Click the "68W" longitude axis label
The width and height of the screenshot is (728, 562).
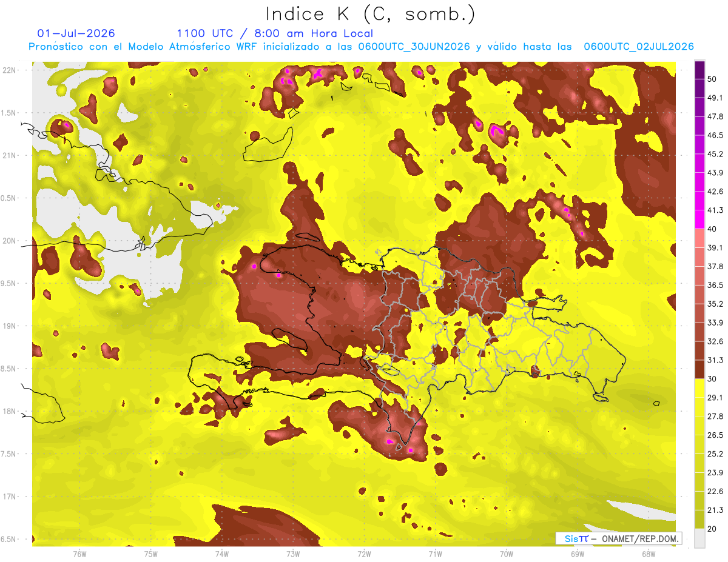(x=649, y=554)
